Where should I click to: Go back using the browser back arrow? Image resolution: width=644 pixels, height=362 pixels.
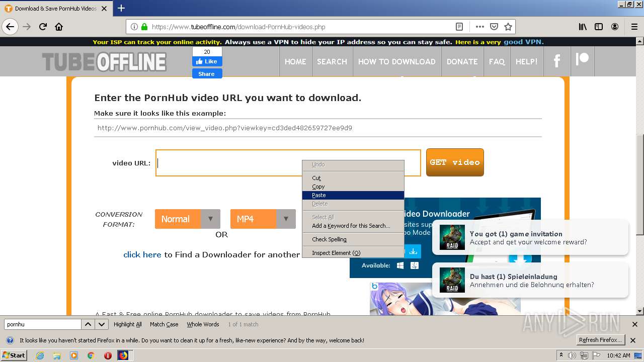[10, 27]
